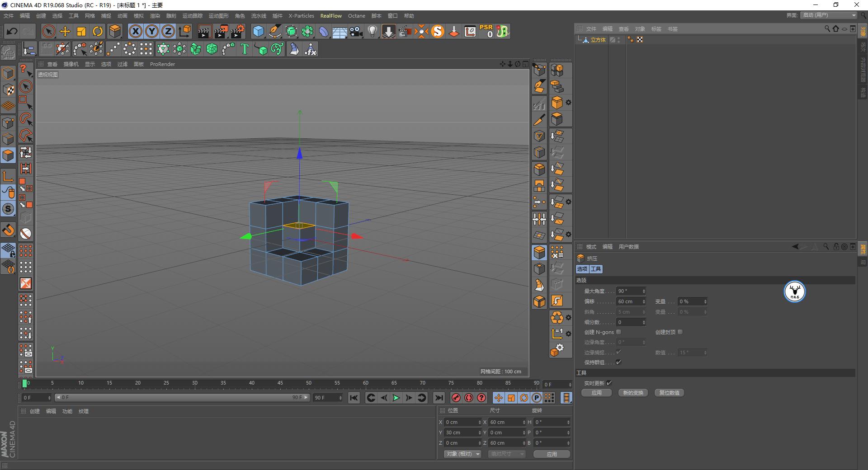The height and width of the screenshot is (470, 868).
Task: Switch to polygon editing mode
Action: coord(8,155)
